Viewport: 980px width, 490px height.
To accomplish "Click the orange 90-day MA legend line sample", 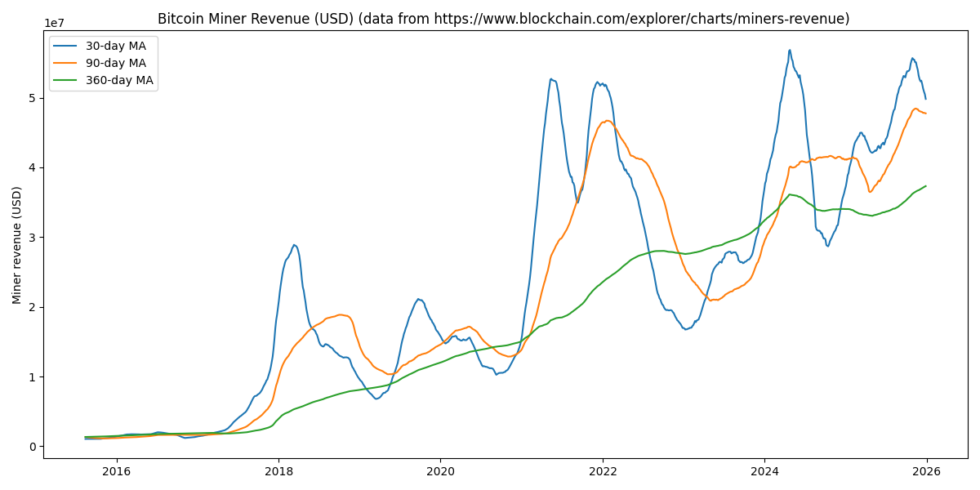I will point(67,64).
